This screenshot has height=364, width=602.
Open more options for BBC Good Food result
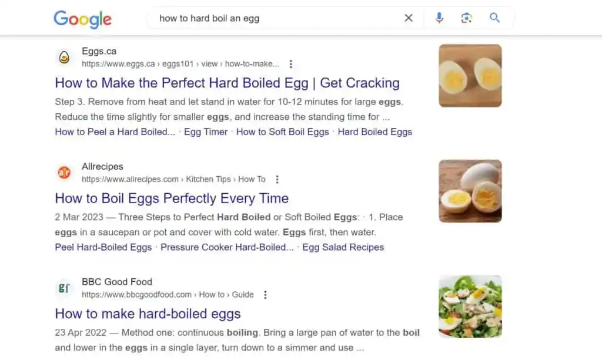pos(265,295)
